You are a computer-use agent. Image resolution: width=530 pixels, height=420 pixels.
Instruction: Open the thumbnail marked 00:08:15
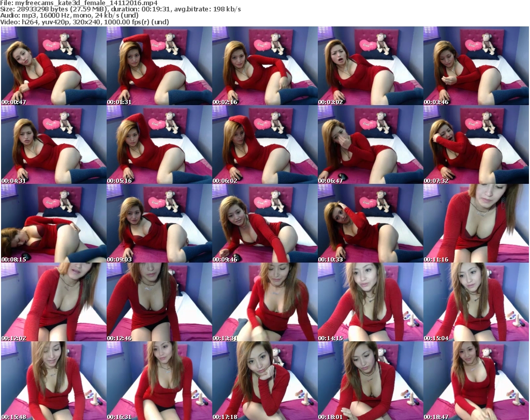tap(53, 223)
